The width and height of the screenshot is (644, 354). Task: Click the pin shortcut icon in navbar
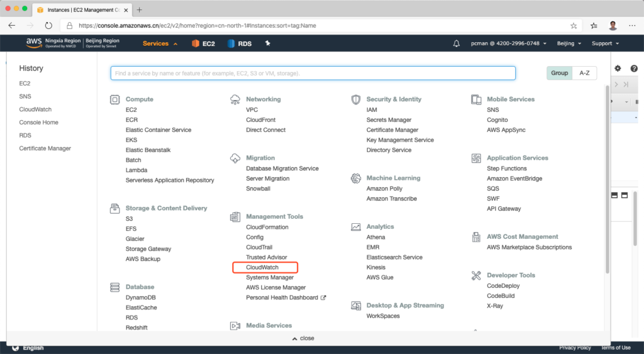(267, 43)
